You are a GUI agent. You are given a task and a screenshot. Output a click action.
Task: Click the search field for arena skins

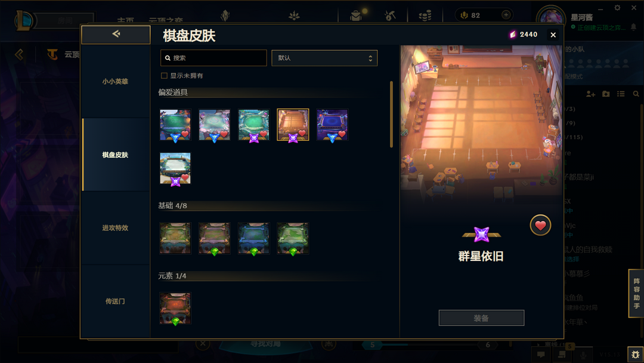(213, 58)
